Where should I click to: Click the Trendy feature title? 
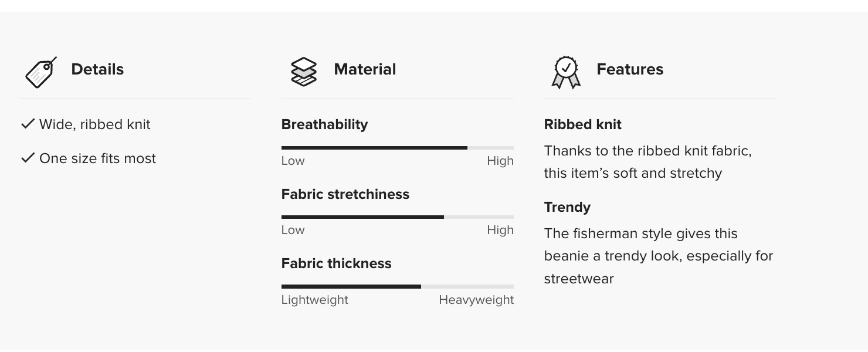pyautogui.click(x=567, y=207)
